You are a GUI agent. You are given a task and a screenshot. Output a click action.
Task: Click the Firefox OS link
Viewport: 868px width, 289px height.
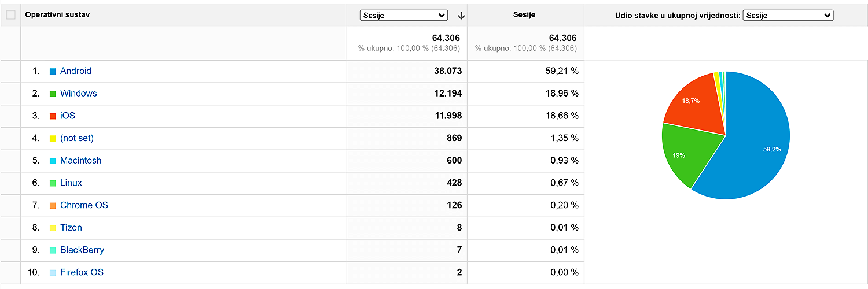(82, 272)
